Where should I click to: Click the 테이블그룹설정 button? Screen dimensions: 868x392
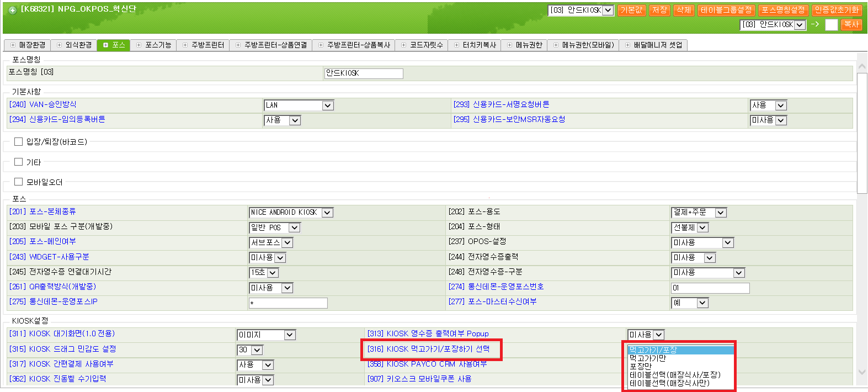pos(726,10)
